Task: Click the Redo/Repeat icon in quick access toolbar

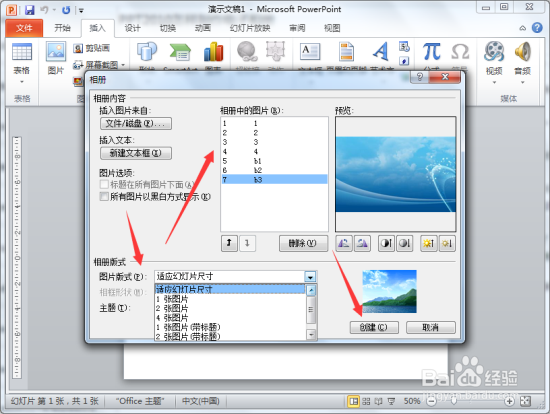Action: [66, 10]
